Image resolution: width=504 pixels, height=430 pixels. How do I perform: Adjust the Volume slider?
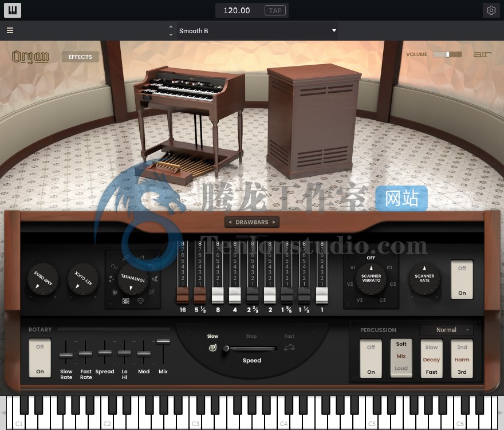coord(447,54)
